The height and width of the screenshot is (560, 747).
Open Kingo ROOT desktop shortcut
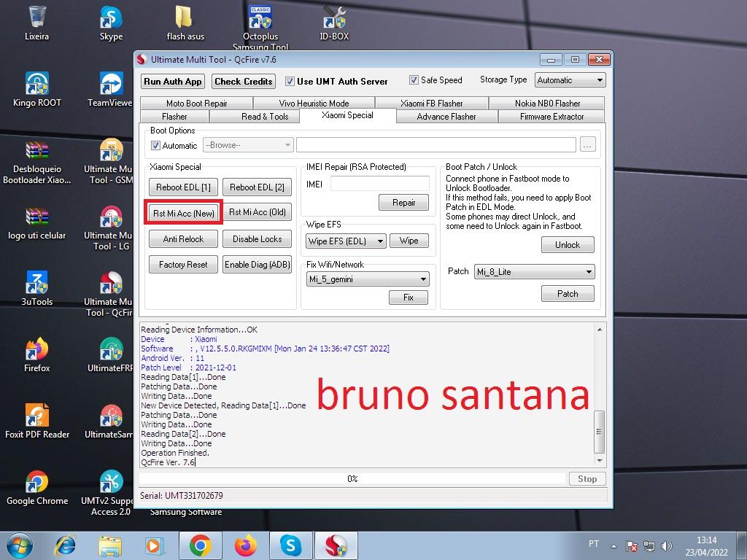[36, 90]
